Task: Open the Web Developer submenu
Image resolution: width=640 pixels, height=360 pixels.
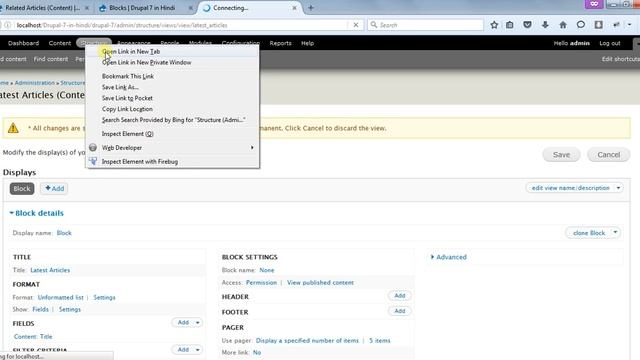Action: point(172,148)
